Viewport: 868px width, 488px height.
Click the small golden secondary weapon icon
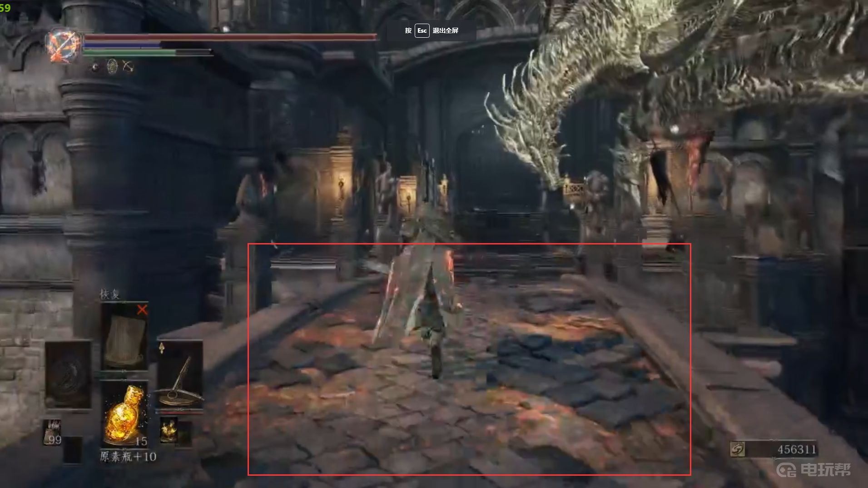coord(169,431)
